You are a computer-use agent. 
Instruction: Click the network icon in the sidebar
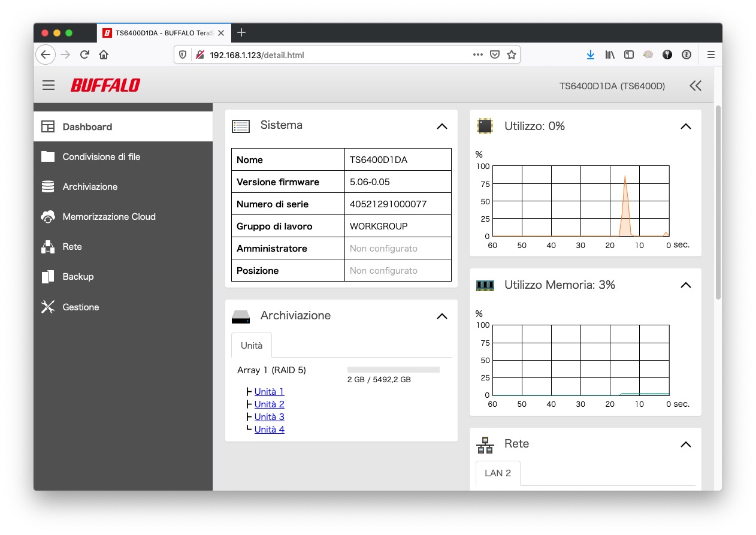[x=48, y=246]
